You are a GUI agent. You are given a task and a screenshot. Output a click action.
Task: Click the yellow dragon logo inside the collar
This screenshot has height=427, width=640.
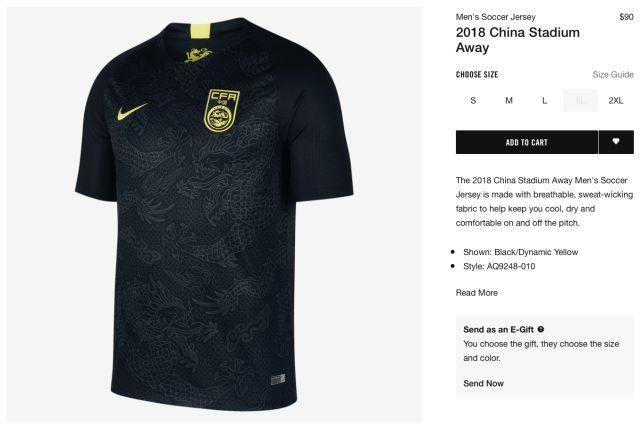pos(198,55)
